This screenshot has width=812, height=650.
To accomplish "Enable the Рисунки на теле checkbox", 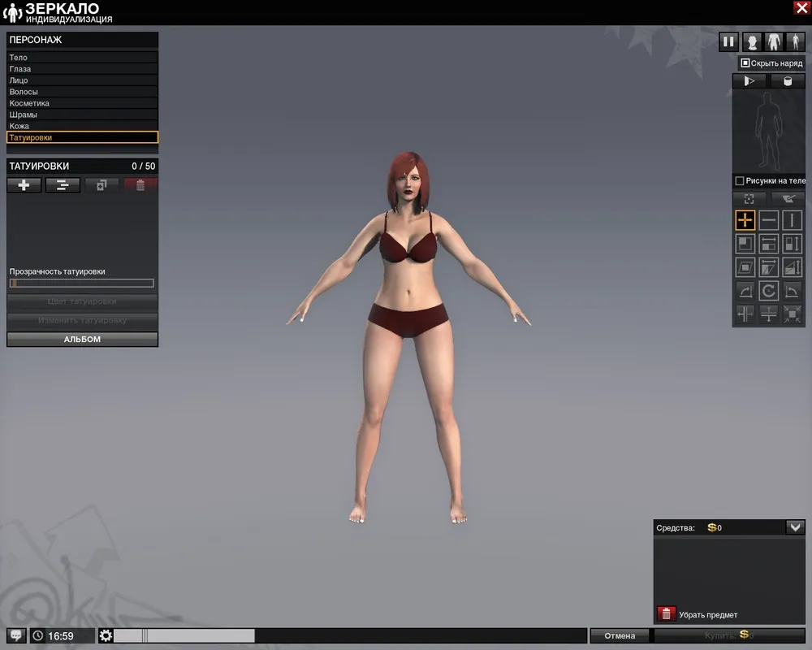I will click(740, 181).
